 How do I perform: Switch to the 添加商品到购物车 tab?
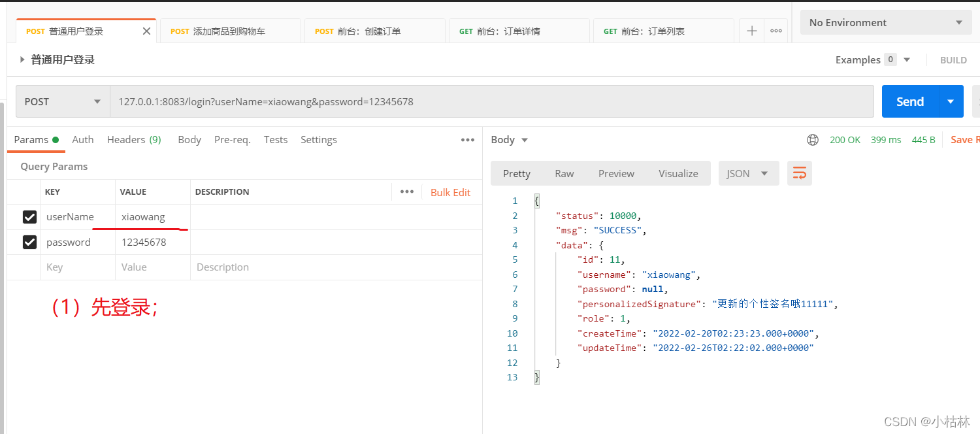(229, 31)
